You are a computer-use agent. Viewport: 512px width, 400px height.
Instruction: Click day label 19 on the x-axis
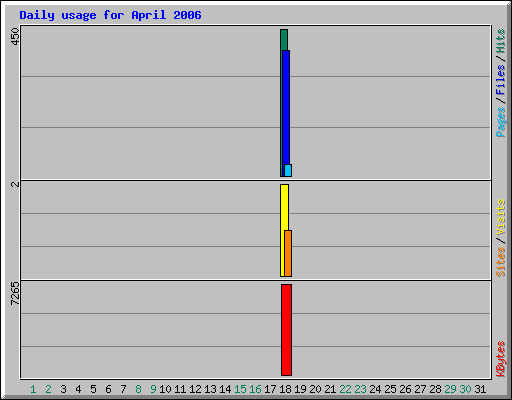tap(300, 389)
